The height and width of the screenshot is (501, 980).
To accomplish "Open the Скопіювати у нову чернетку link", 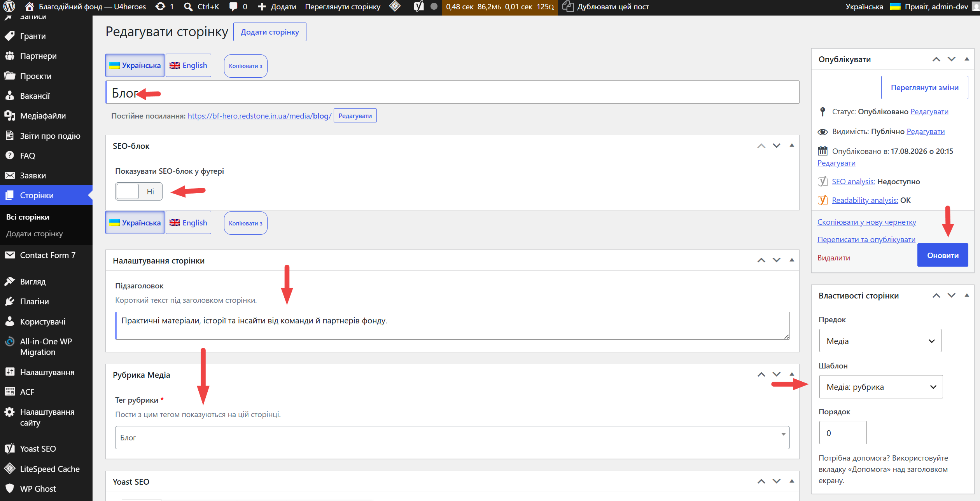I will (867, 222).
